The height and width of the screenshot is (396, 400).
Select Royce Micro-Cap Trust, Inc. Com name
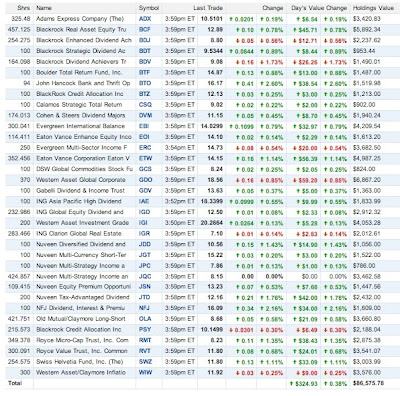point(82,340)
